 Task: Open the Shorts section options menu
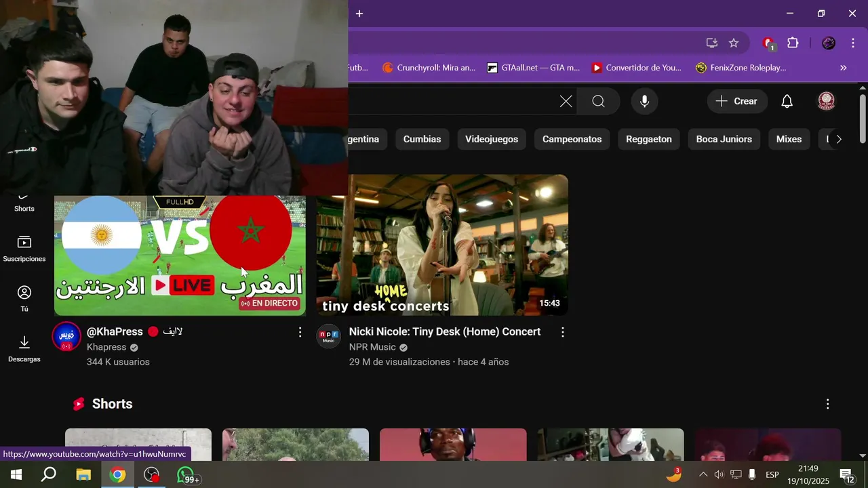point(827,404)
